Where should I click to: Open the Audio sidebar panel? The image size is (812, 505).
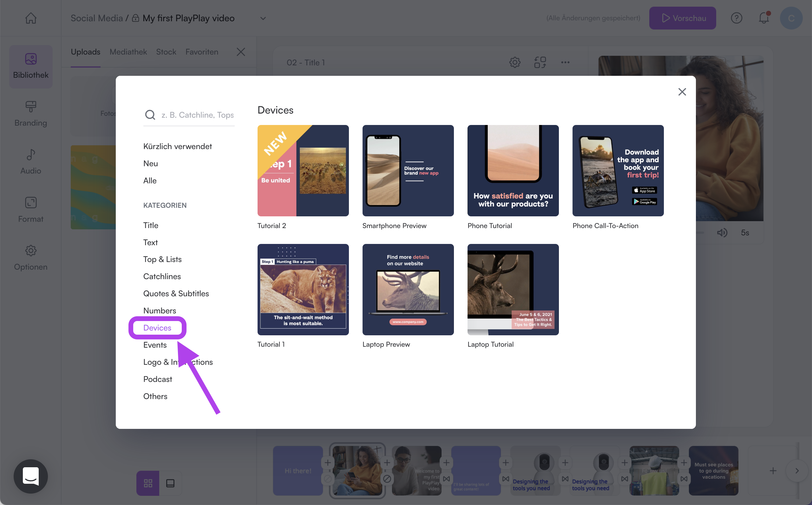pyautogui.click(x=31, y=162)
